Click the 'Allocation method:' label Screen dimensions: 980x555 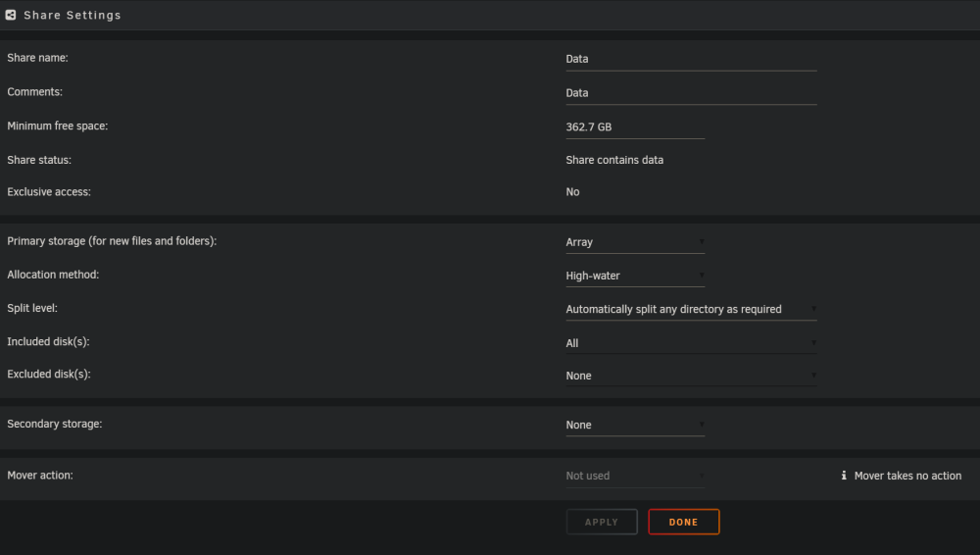click(x=53, y=275)
